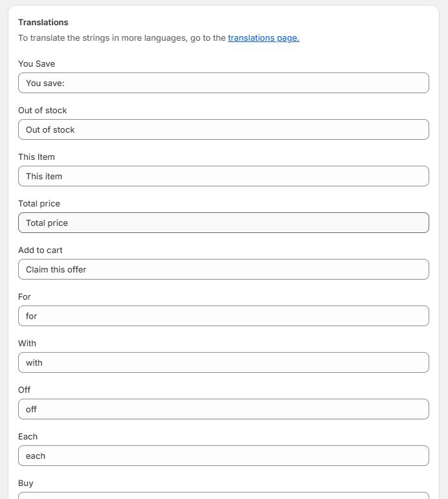Click the input containing lowercase 'each'
The image size is (448, 499).
click(223, 456)
